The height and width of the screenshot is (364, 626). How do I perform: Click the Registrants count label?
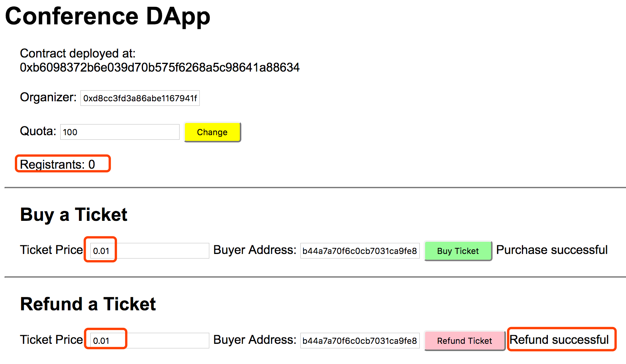click(x=58, y=164)
